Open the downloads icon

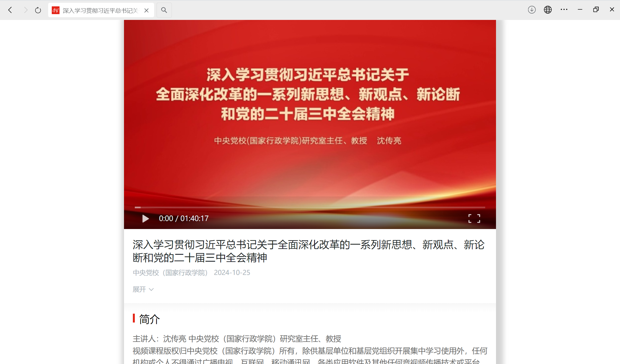click(532, 10)
